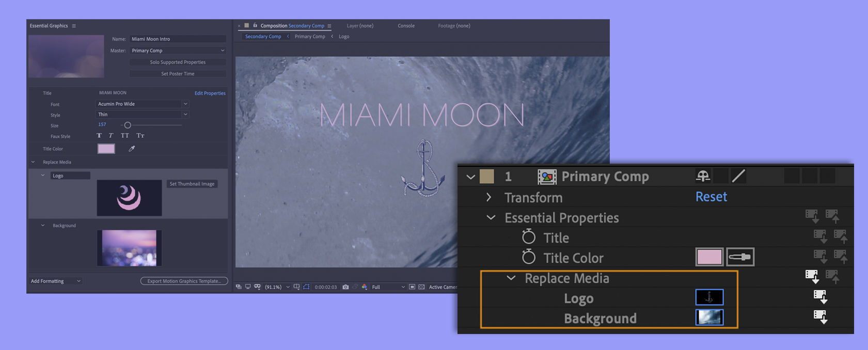Open the grid and guide options icon
The width and height of the screenshot is (868, 350).
coord(296,287)
